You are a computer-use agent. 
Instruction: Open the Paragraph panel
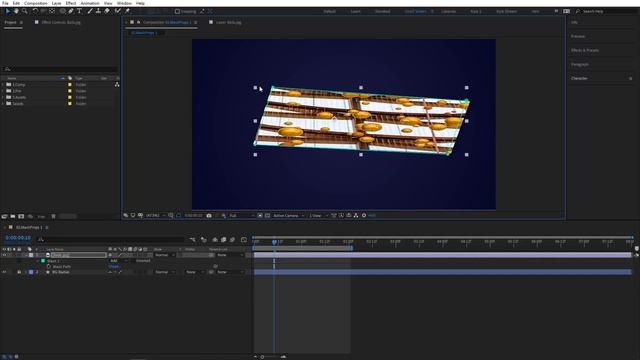(580, 64)
